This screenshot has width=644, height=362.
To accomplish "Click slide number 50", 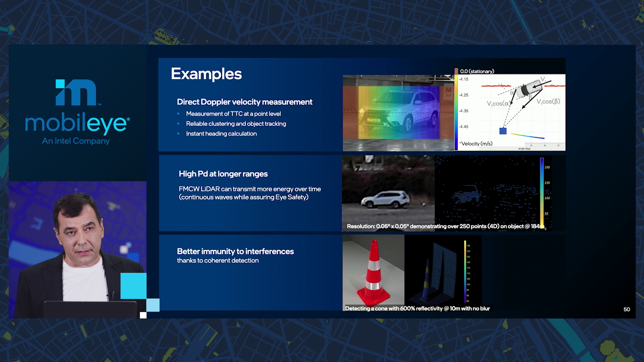I will [x=627, y=309].
